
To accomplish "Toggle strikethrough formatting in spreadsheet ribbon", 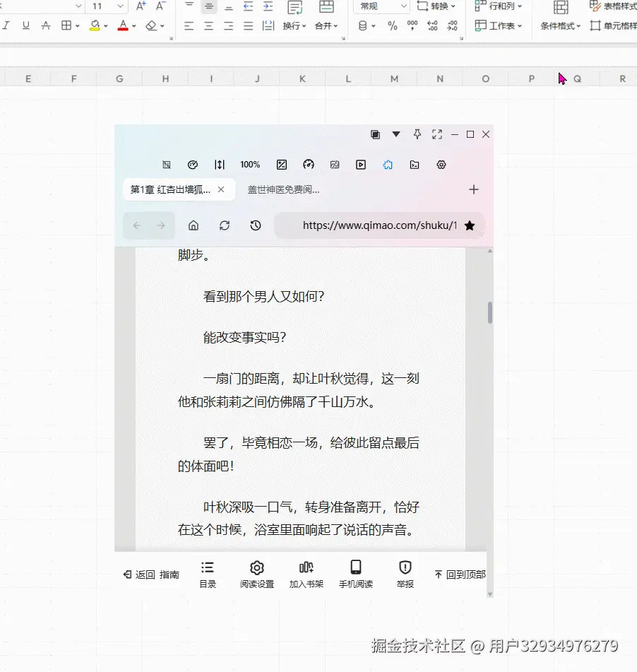I will [46, 25].
